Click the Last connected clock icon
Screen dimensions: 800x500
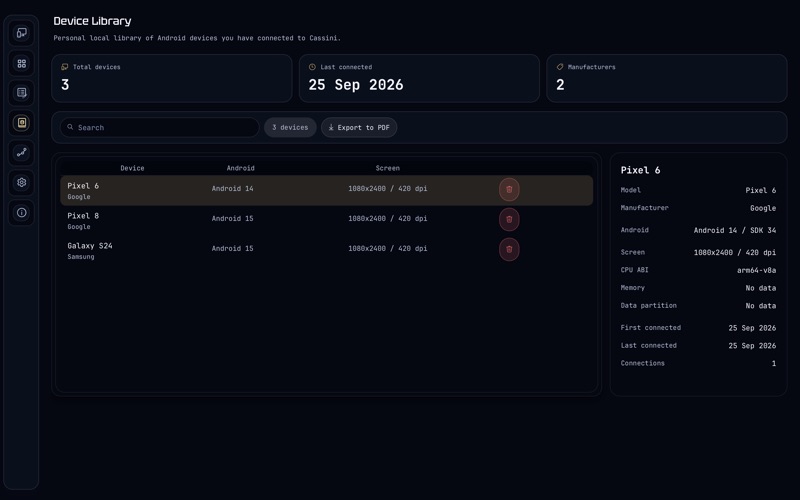(312, 67)
